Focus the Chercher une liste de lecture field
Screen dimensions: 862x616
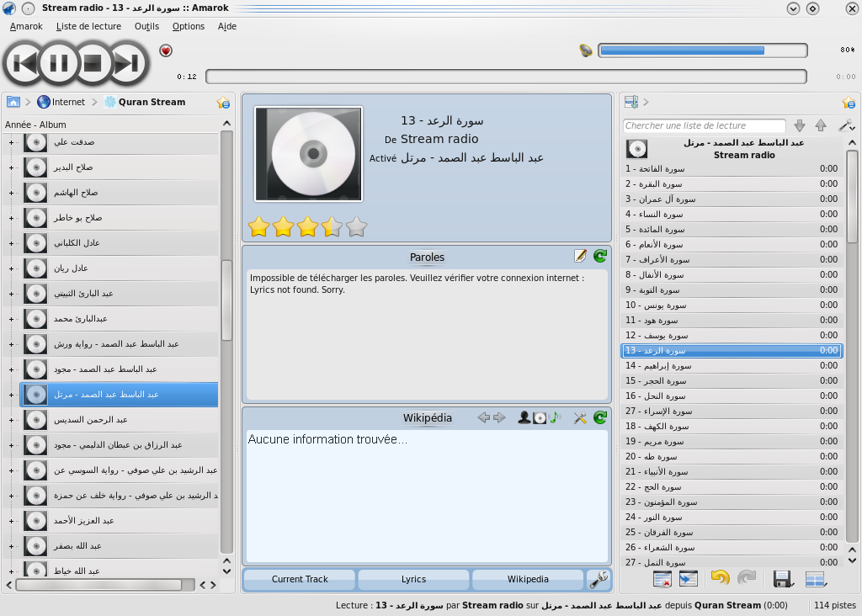pos(705,126)
